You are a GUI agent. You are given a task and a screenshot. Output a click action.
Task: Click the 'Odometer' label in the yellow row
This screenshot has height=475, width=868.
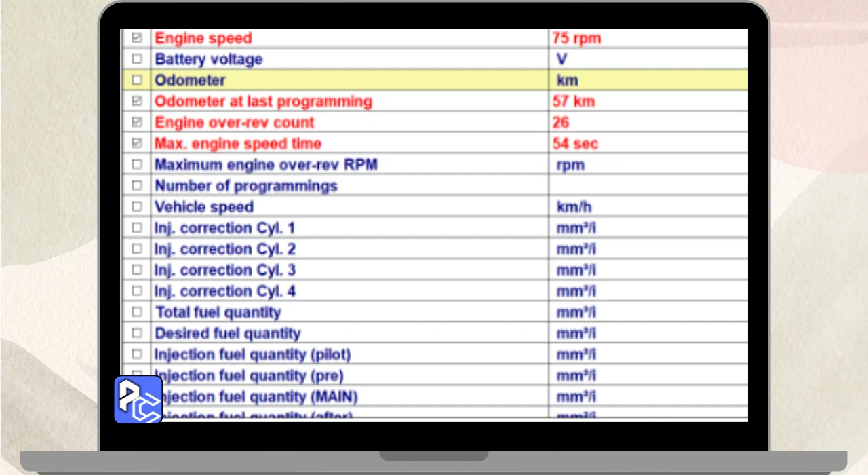point(190,80)
